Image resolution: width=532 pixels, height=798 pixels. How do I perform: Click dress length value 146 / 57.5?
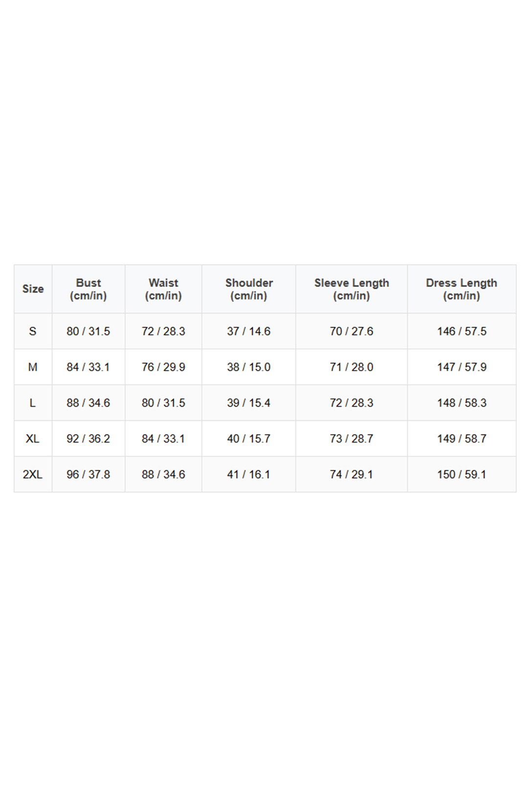pos(462,332)
